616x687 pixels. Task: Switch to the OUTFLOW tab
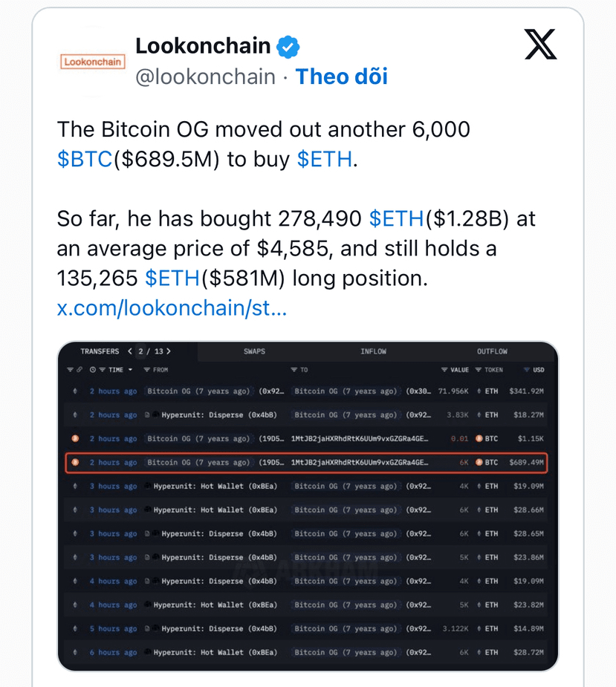pyautogui.click(x=492, y=351)
